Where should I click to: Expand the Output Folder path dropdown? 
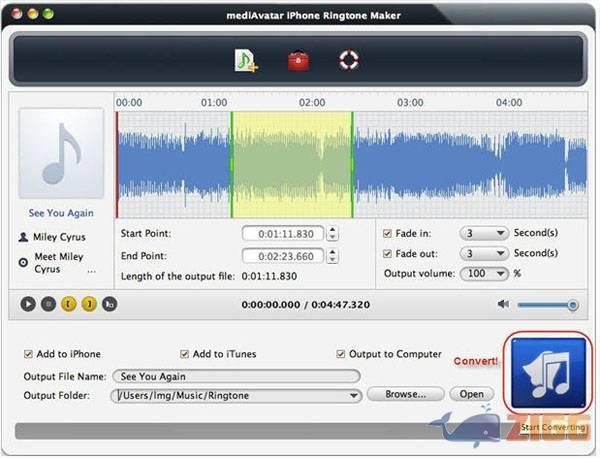[x=354, y=395]
